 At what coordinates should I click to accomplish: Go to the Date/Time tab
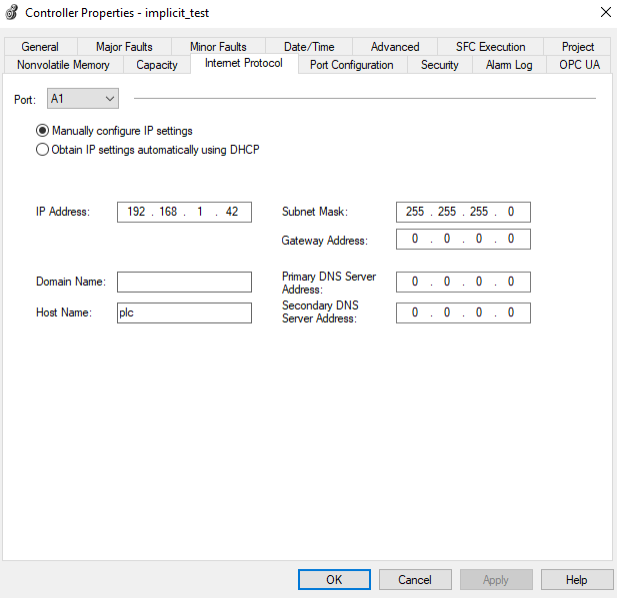click(309, 46)
